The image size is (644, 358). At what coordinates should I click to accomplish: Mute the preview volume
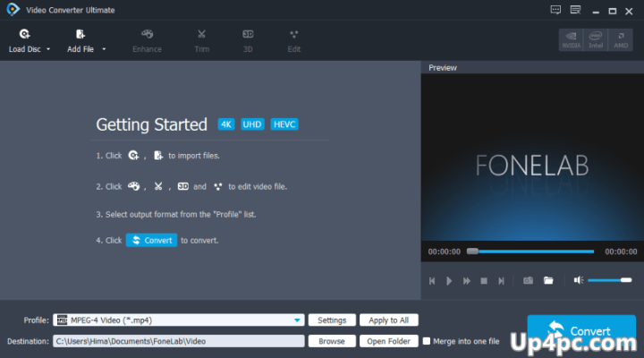579,280
